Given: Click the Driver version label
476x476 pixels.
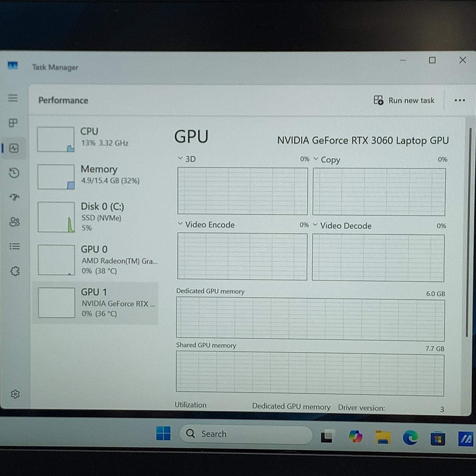Looking at the screenshot, I should [x=361, y=407].
